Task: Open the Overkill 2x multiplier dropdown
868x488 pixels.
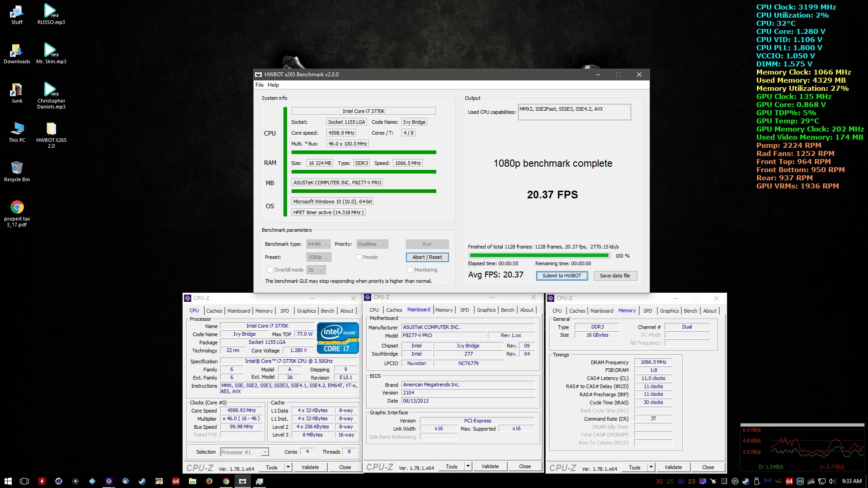Action: click(x=316, y=270)
